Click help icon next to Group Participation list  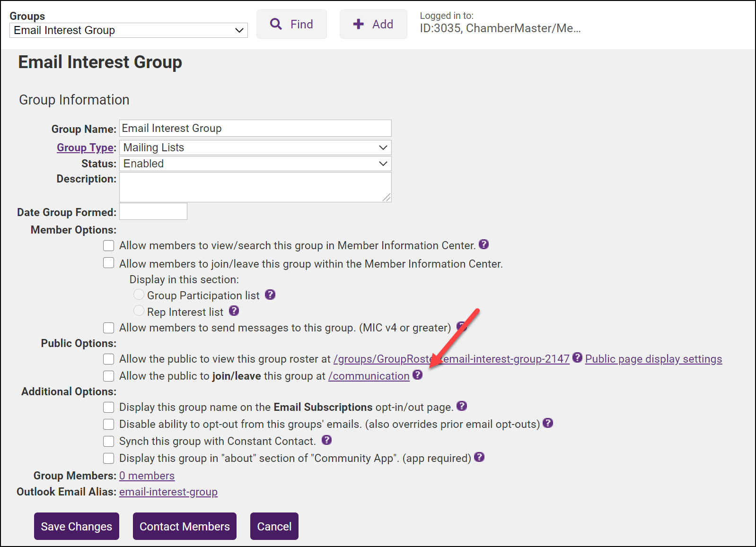coord(270,295)
